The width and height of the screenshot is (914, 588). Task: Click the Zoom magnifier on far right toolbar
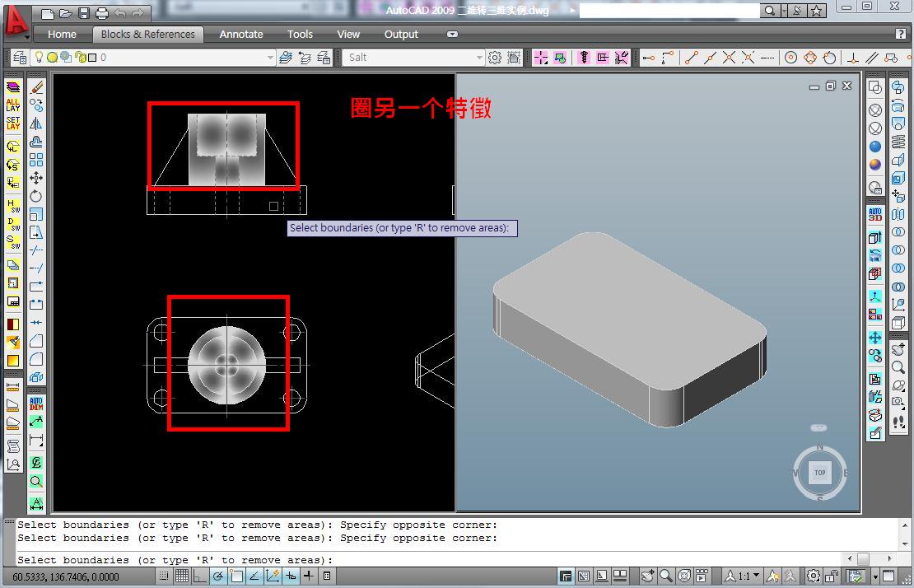898,367
